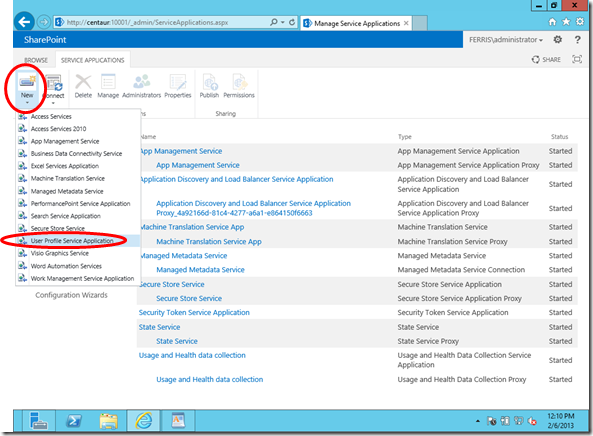Open Administrators from the ribbon
The height and width of the screenshot is (436, 593).
(x=141, y=86)
